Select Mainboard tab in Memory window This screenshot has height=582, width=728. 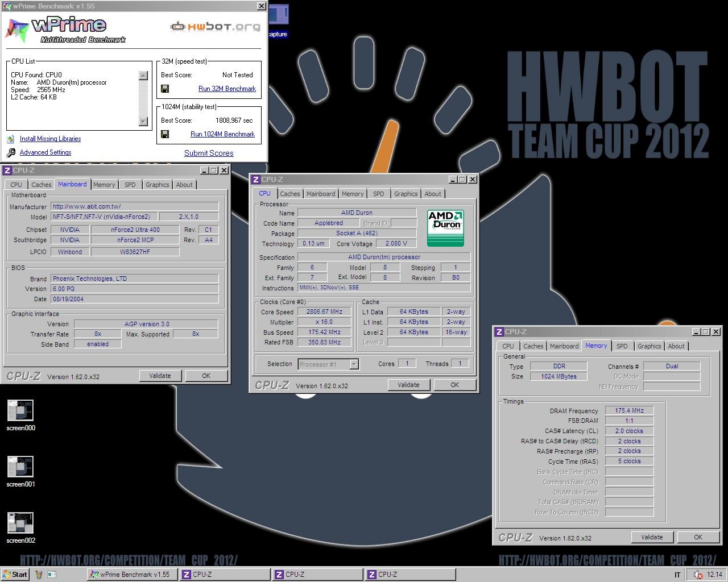564,346
